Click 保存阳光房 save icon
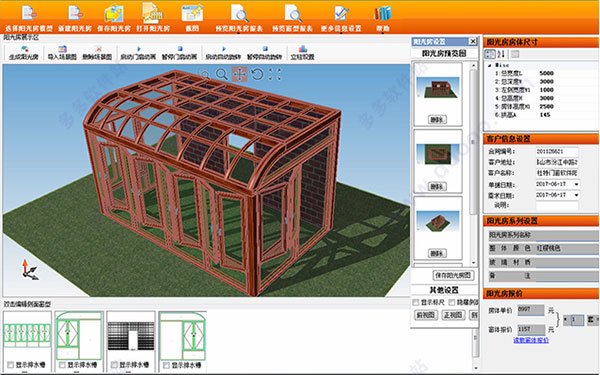 click(114, 17)
